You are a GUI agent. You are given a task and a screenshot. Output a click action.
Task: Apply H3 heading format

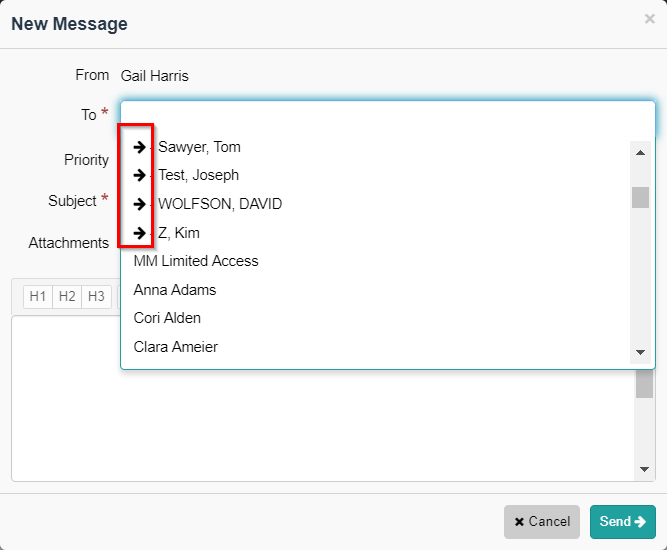click(96, 296)
